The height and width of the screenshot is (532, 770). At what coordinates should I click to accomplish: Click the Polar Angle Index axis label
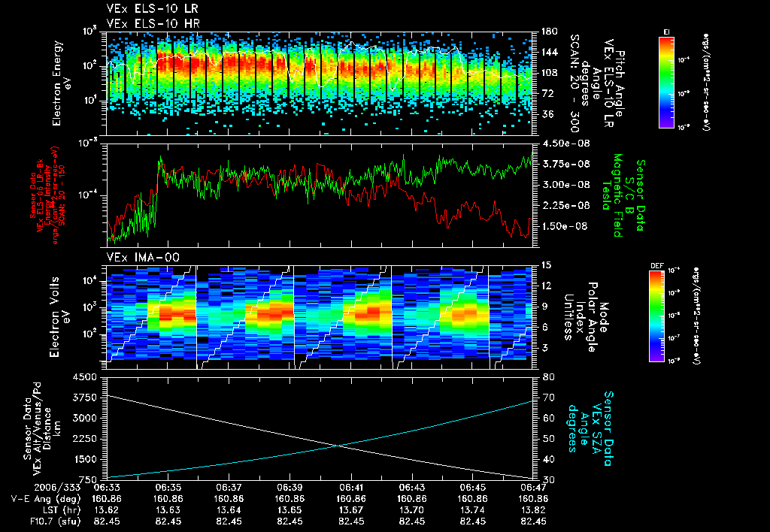click(x=585, y=317)
